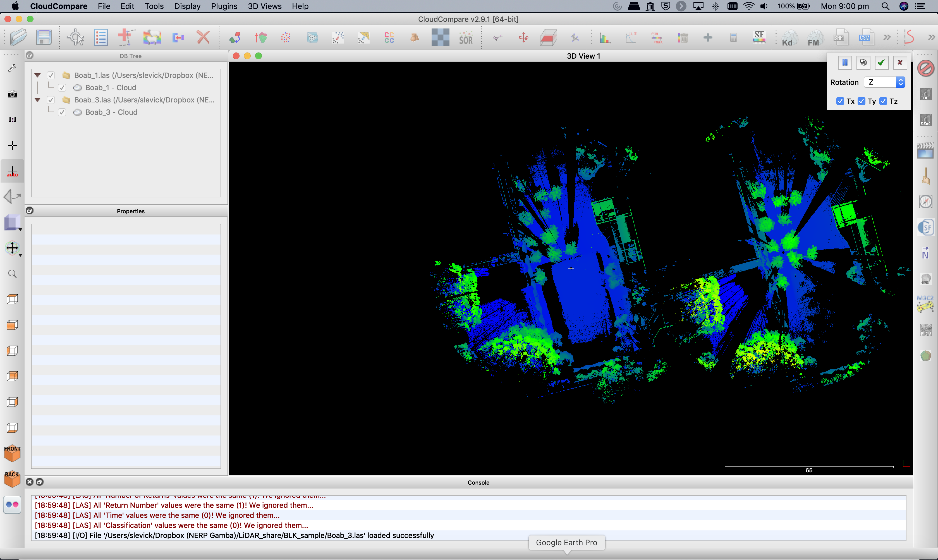Open the SOR filter tool
Image resolution: width=938 pixels, height=560 pixels.
(466, 38)
